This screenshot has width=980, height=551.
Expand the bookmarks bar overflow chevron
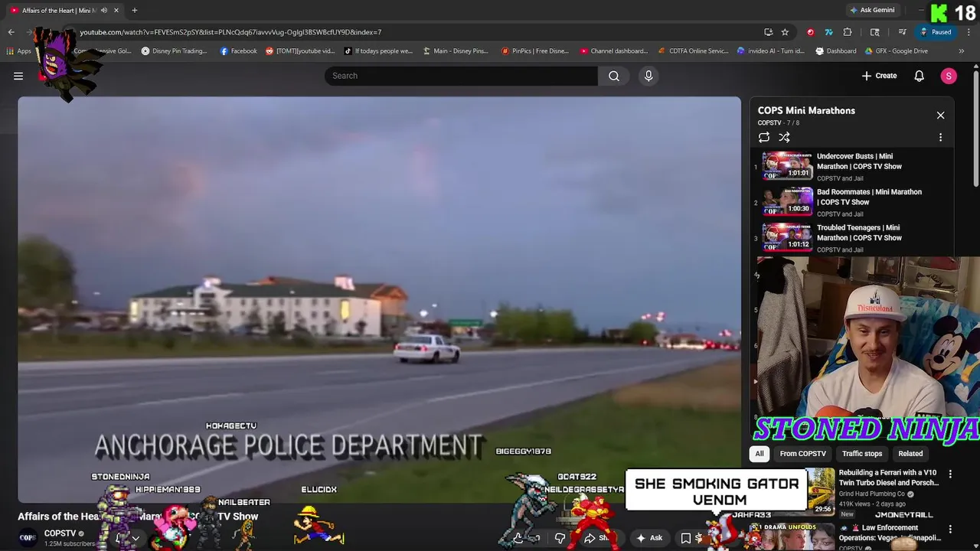click(962, 51)
